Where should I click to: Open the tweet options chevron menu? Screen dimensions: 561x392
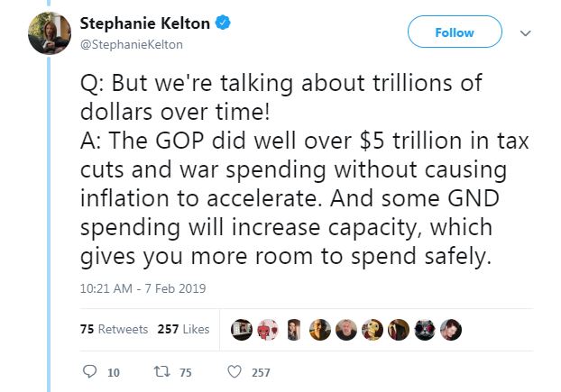point(525,33)
